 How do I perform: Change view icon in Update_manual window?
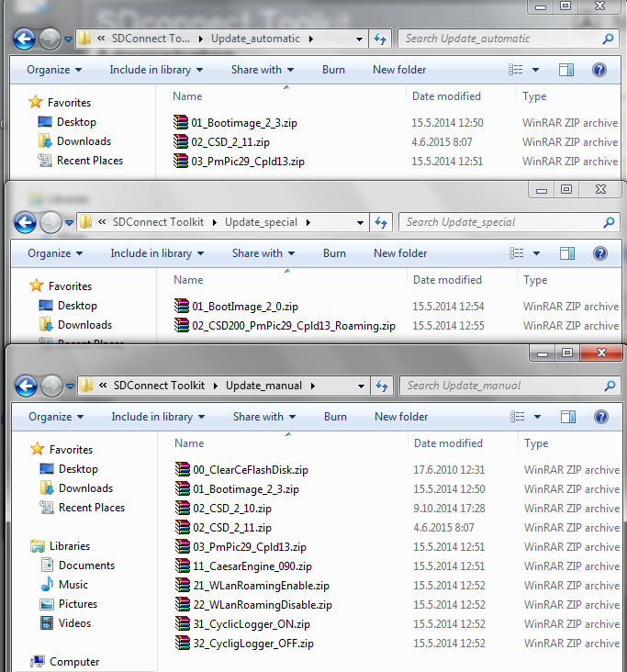517,417
